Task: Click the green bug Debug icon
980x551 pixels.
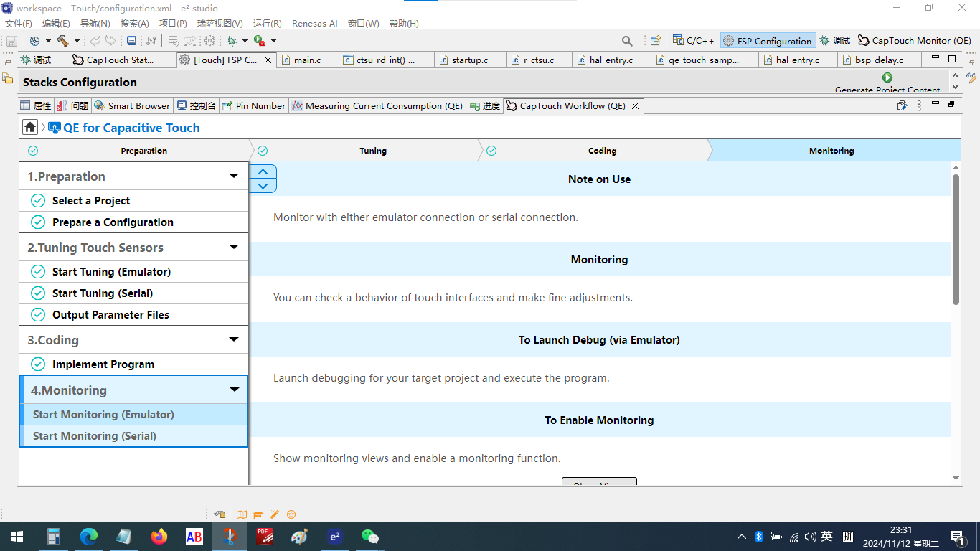Action: (x=231, y=41)
